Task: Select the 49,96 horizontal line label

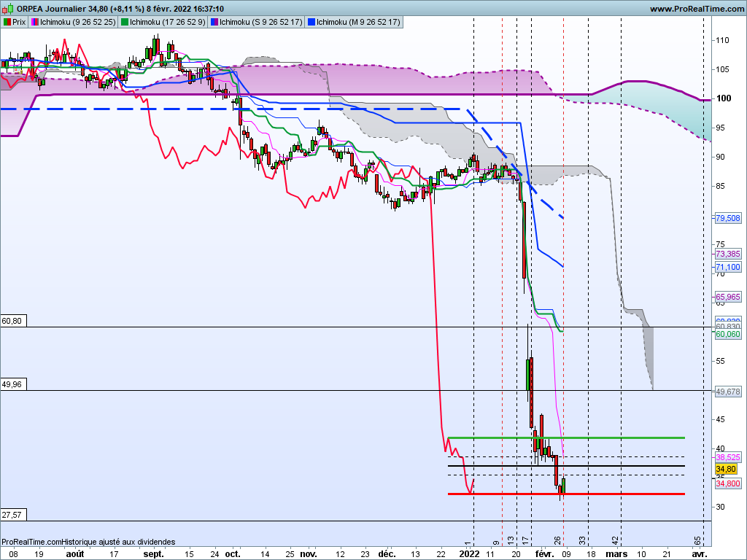Action: click(x=13, y=384)
